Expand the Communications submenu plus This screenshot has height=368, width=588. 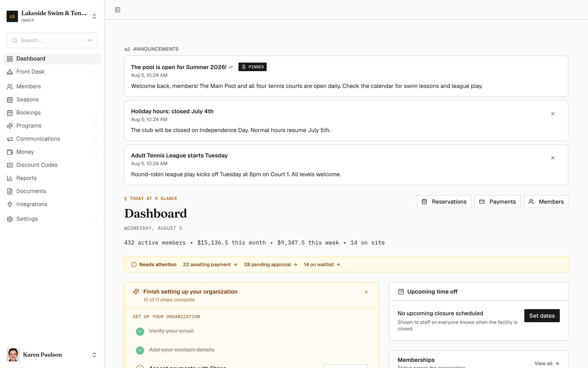tap(96, 139)
